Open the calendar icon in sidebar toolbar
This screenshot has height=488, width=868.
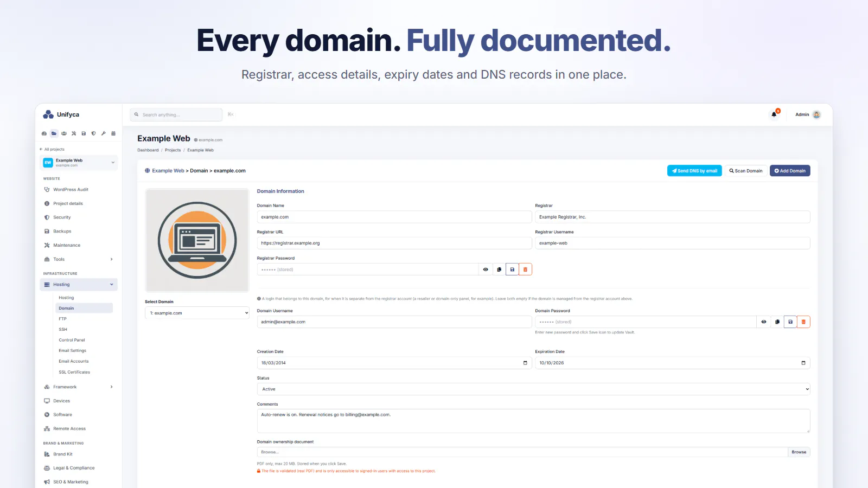[x=113, y=133]
